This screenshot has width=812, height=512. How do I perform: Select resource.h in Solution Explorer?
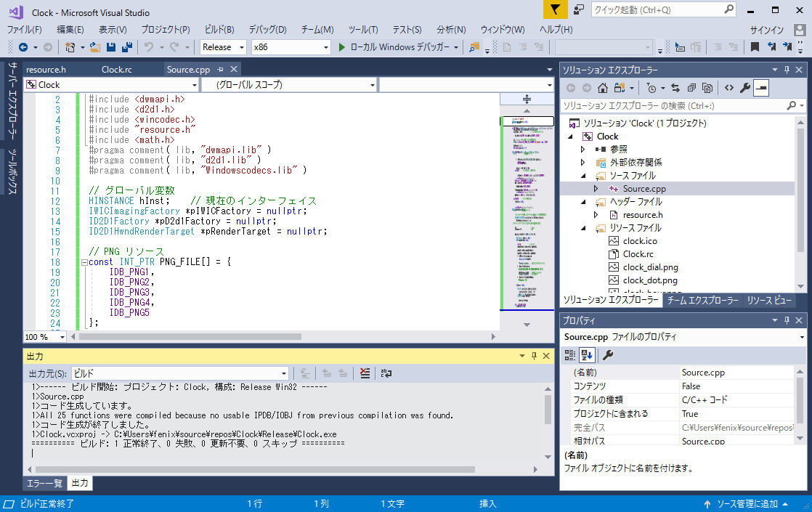(642, 215)
